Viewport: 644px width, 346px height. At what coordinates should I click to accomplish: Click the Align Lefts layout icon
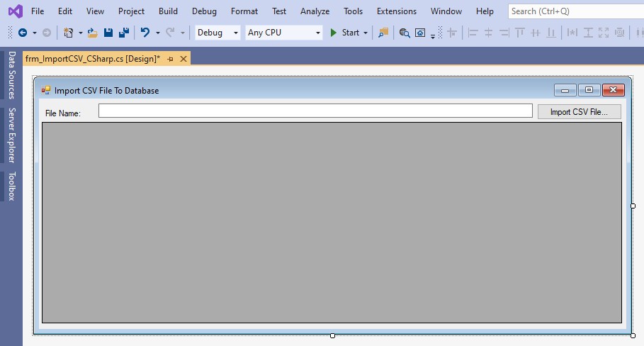[473, 33]
